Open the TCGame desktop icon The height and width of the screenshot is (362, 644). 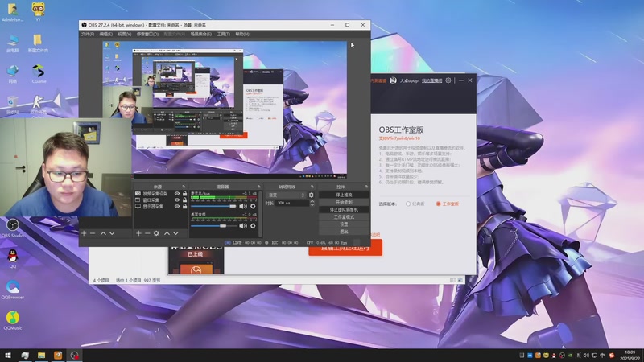tap(38, 74)
